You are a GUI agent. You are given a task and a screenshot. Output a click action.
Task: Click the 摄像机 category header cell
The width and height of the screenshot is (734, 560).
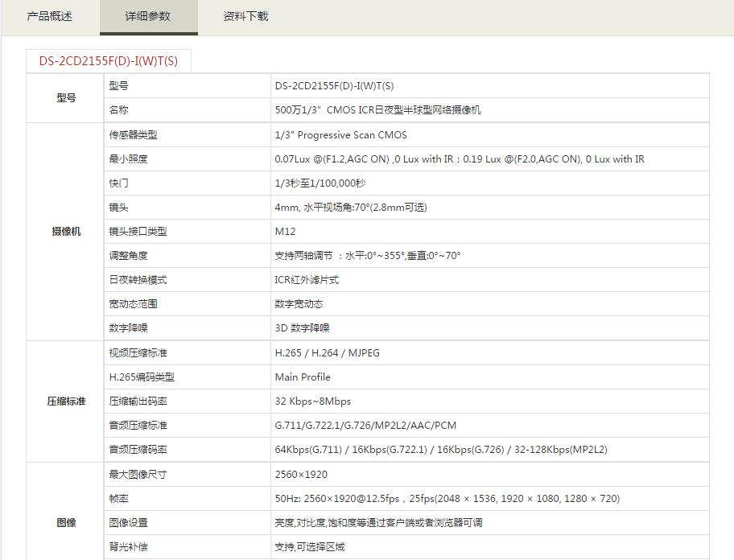(66, 232)
